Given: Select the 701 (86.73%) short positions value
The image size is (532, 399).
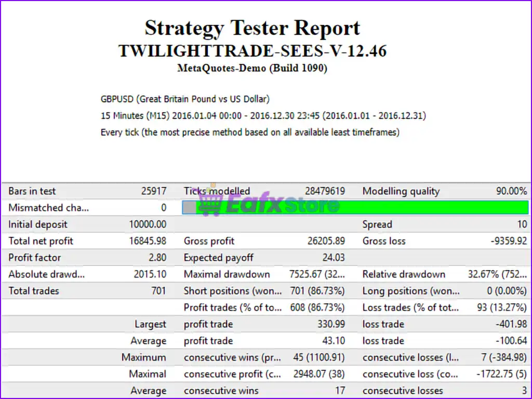Looking at the screenshot, I should point(317,291).
